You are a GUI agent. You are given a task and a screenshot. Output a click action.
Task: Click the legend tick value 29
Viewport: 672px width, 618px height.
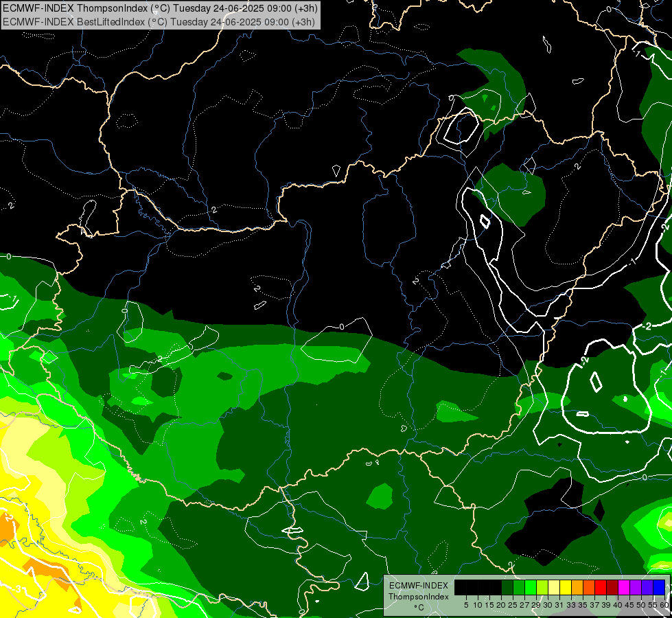pos(536,605)
